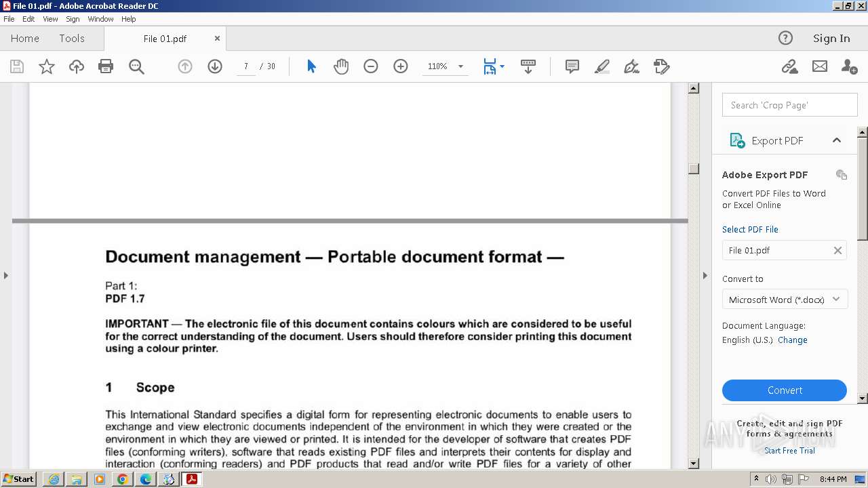Click the Windows Start button
The image size is (868, 488).
pos(19,479)
